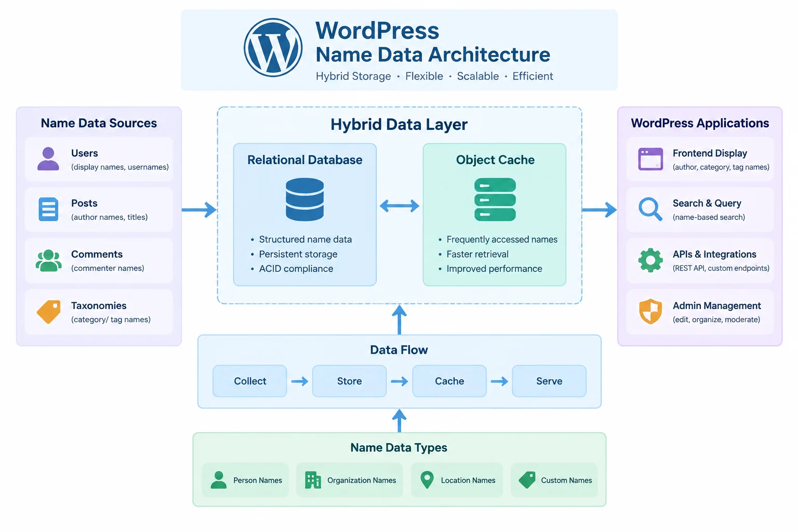Click the 'Structured name data' bullet

[305, 240]
